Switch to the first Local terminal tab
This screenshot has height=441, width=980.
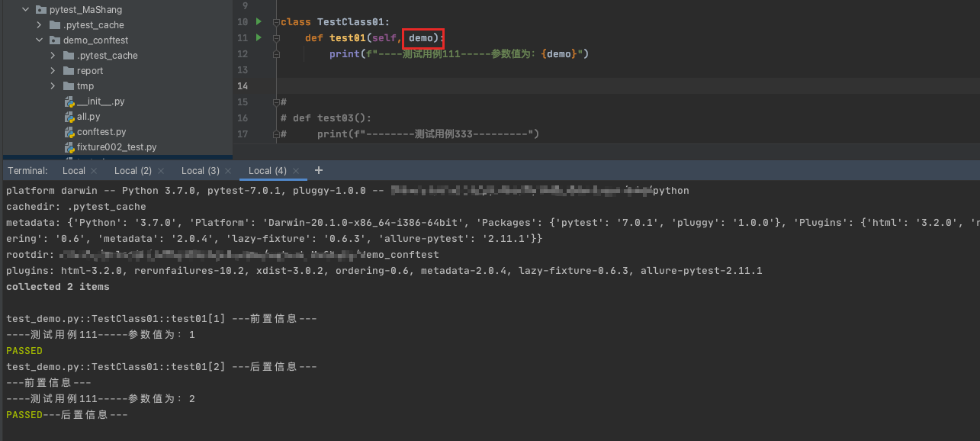tap(74, 171)
